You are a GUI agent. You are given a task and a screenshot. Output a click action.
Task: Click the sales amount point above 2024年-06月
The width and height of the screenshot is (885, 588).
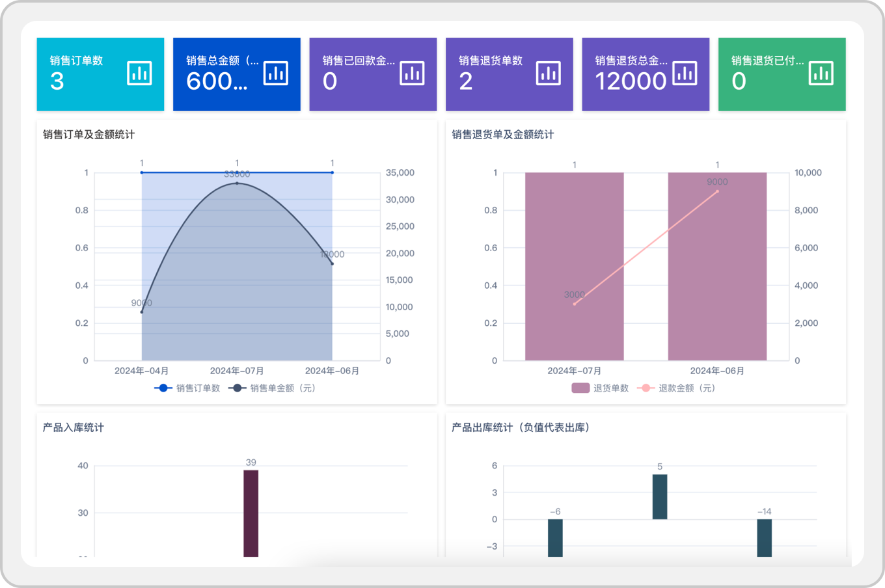click(333, 264)
